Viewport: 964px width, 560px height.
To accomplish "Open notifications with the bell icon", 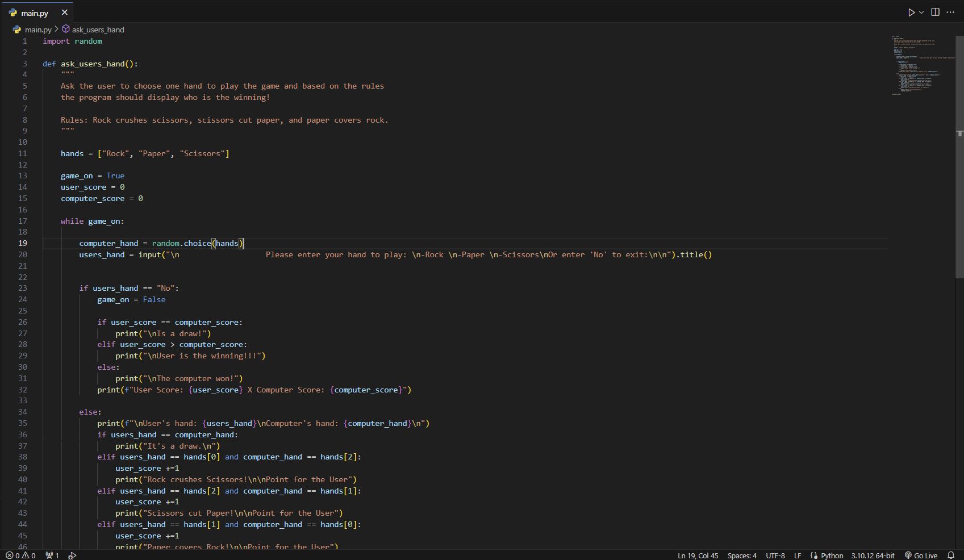I will click(x=951, y=555).
